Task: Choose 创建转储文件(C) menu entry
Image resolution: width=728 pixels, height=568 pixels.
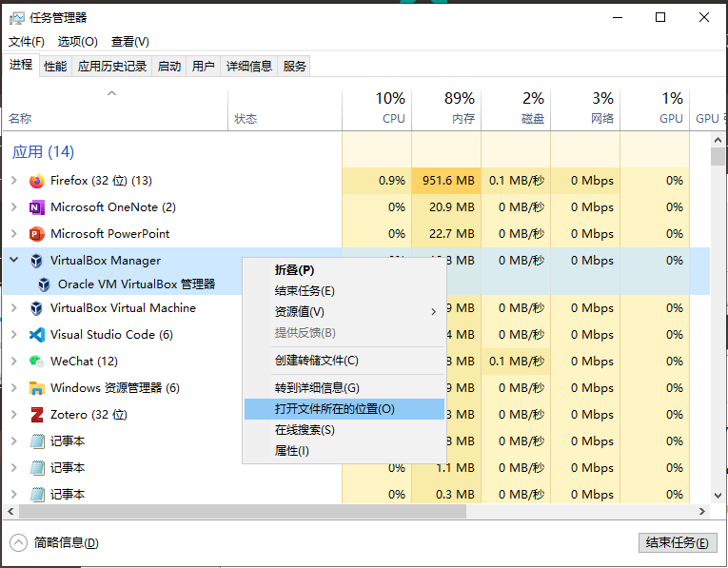Action: 344,361
